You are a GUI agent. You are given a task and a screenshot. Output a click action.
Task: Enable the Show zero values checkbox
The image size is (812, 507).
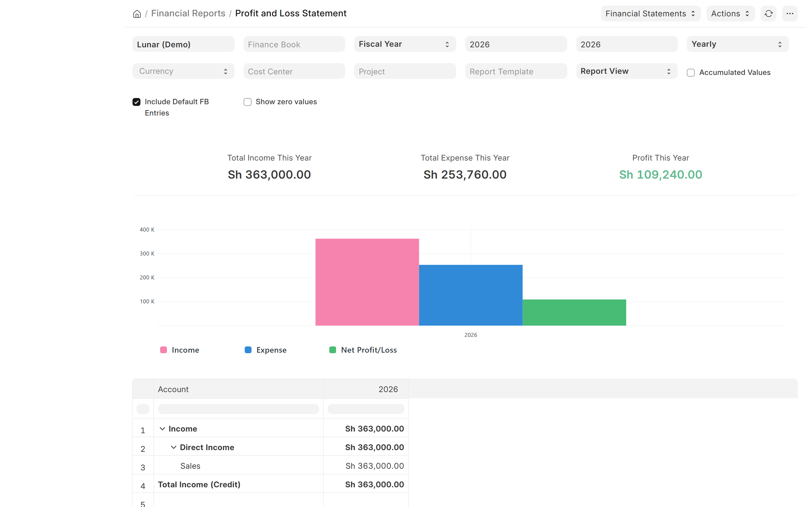[247, 102]
